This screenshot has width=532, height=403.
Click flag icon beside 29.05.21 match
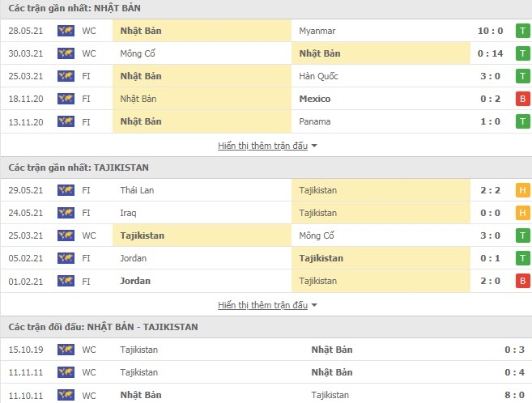click(x=66, y=190)
